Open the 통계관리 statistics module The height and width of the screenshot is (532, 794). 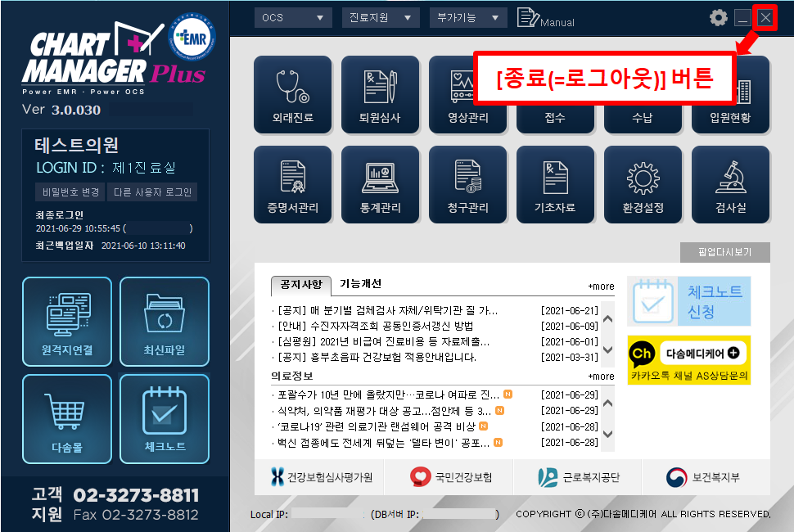click(x=380, y=183)
